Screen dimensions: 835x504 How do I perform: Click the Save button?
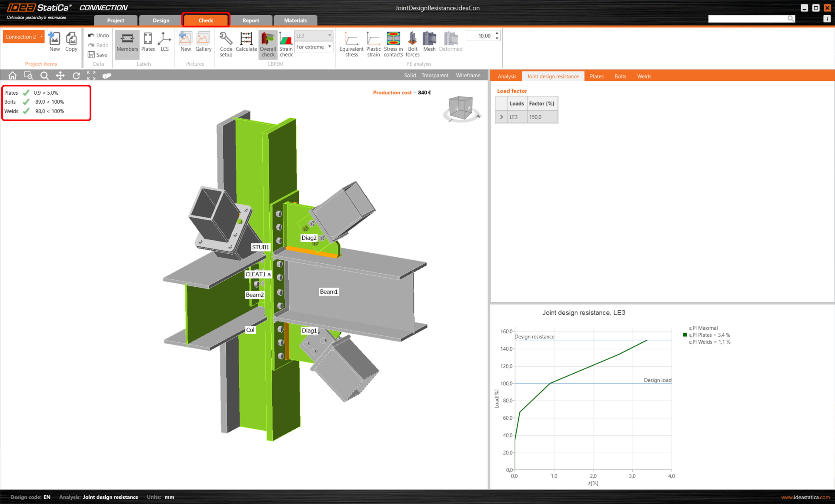click(x=98, y=55)
